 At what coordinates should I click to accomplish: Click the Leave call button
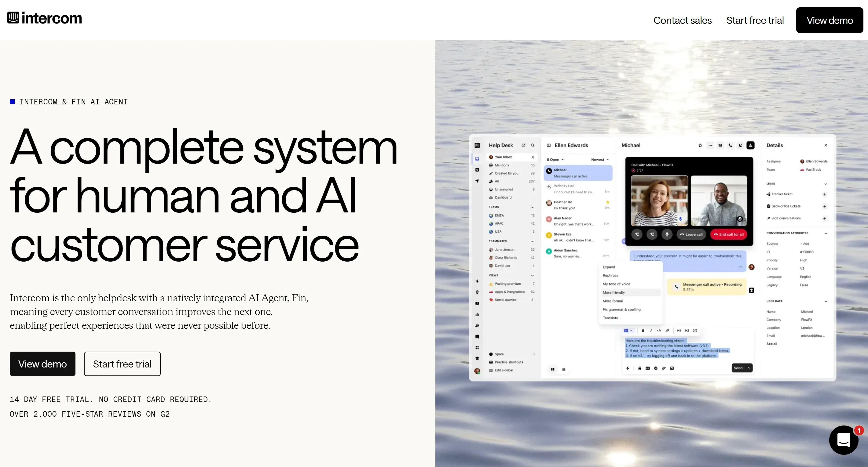click(691, 234)
